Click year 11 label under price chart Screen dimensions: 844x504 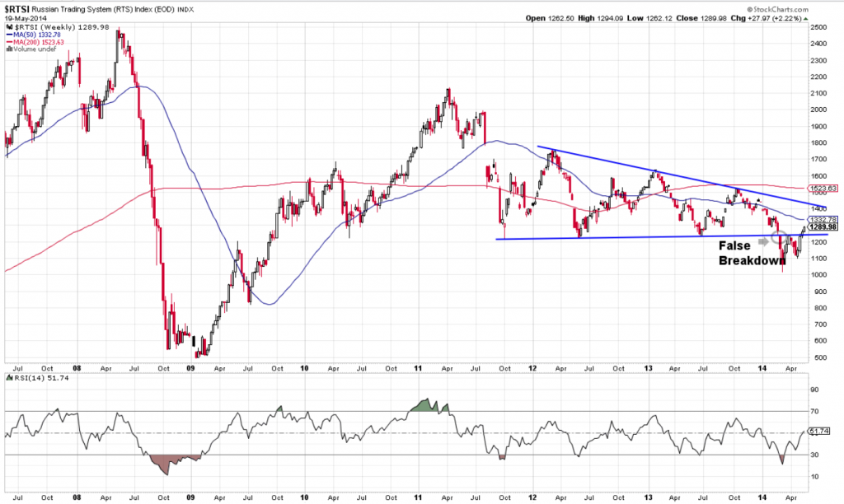coord(419,368)
